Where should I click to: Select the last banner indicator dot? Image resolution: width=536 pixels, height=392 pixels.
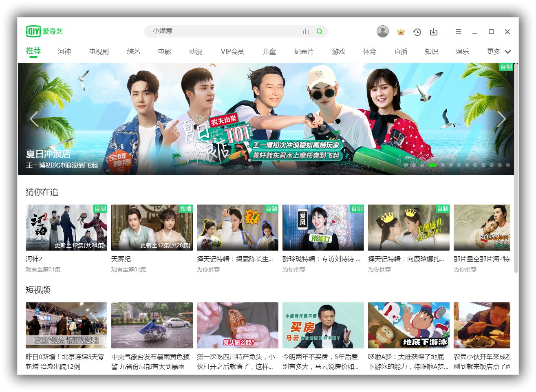(x=508, y=165)
